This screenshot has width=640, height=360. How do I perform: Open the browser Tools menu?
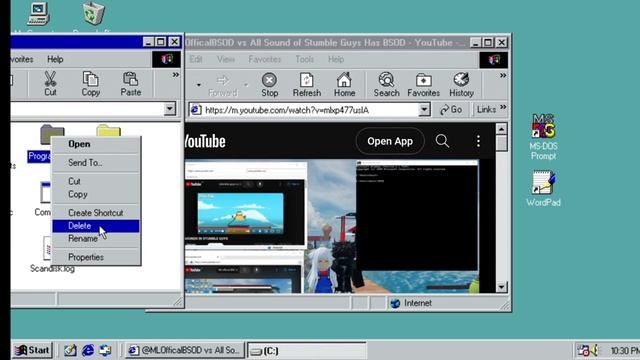point(304,59)
